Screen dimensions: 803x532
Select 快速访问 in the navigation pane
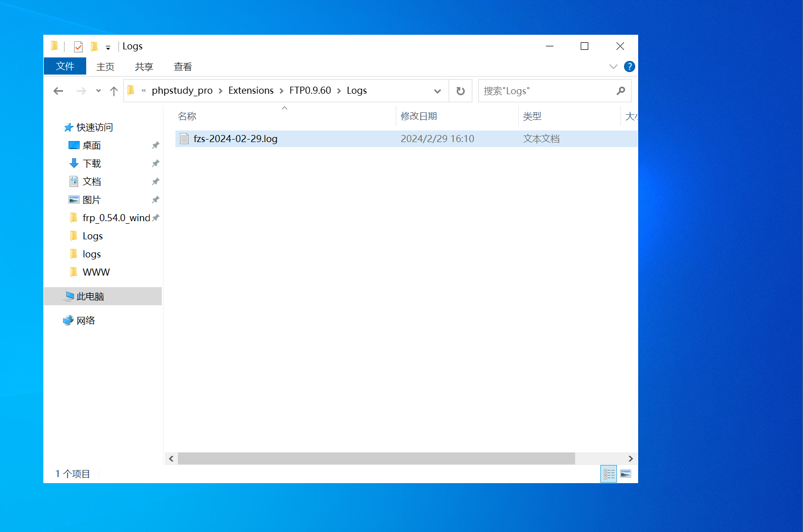pos(94,127)
